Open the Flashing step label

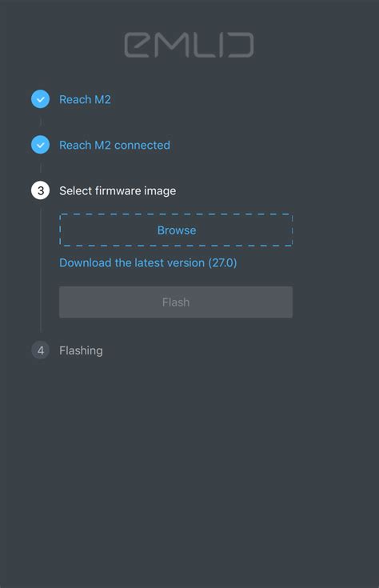click(x=81, y=350)
